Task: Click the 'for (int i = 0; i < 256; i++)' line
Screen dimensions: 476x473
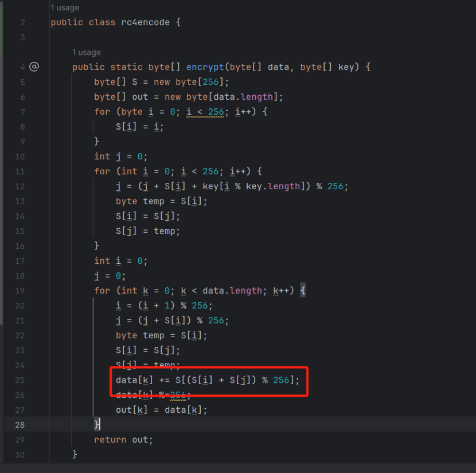Action: tap(178, 171)
